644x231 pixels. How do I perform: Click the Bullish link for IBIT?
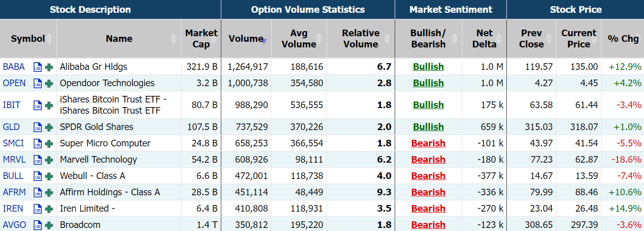(x=428, y=105)
